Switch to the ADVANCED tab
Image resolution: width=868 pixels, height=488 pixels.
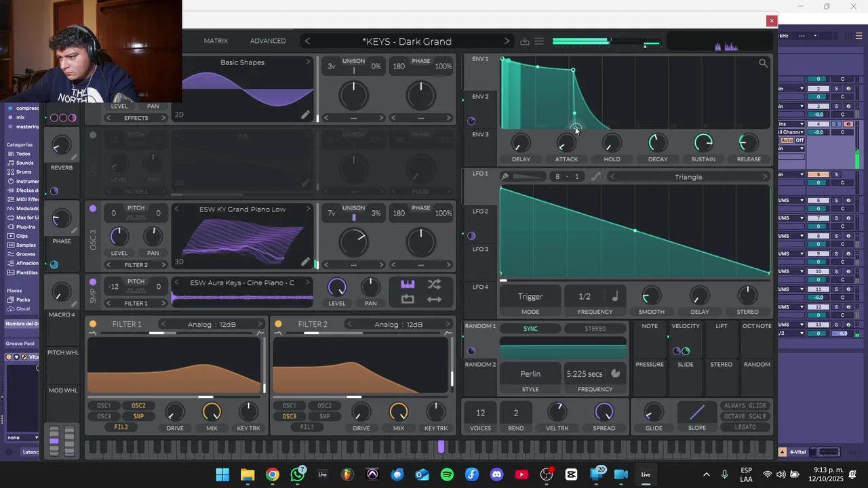pos(268,41)
